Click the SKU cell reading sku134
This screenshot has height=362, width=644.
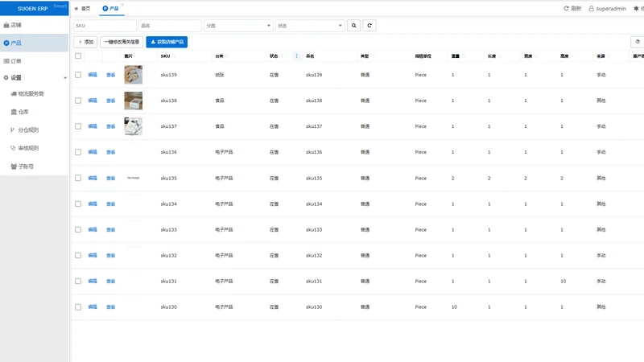click(x=168, y=204)
